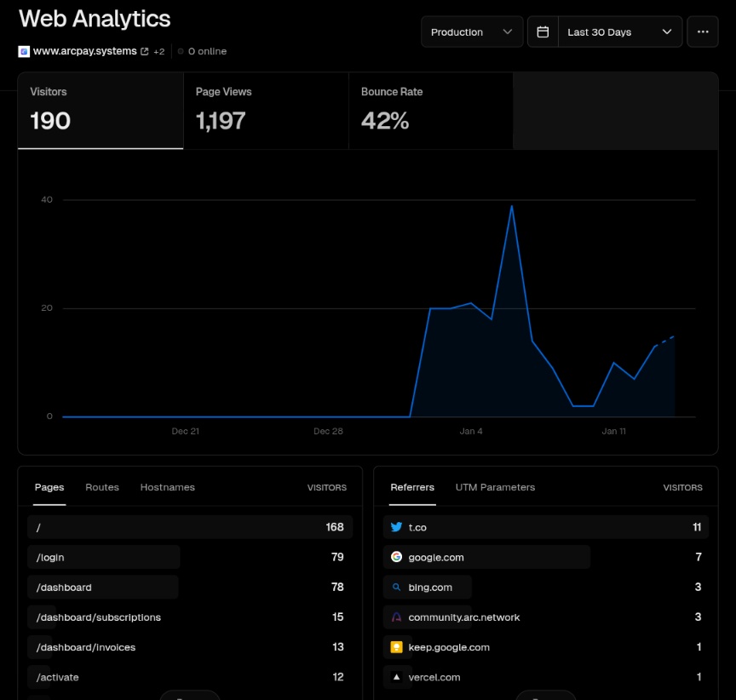Click the Google logo icon for google.com
The width and height of the screenshot is (736, 700).
coord(396,557)
